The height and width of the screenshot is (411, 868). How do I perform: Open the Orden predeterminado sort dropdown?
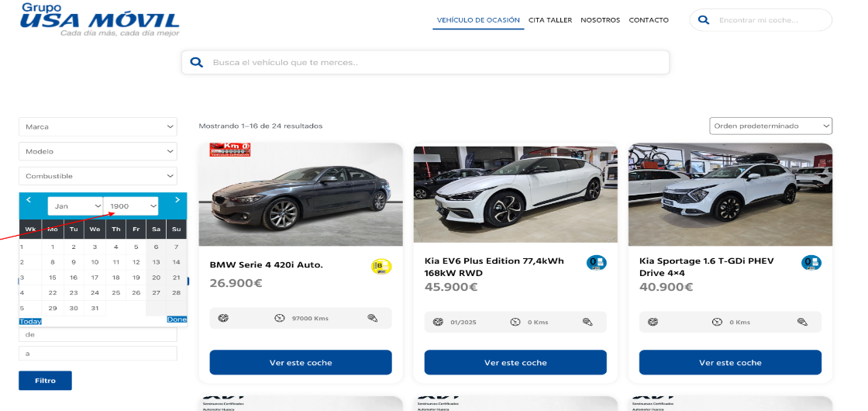coord(770,126)
